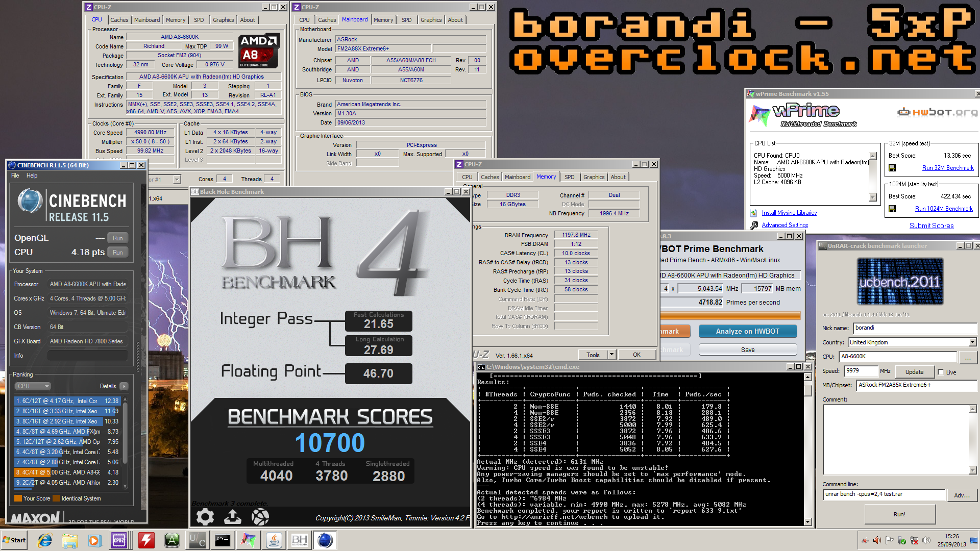Click Run 1024M Benchmark link
This screenshot has height=551, width=980.
pyautogui.click(x=944, y=209)
